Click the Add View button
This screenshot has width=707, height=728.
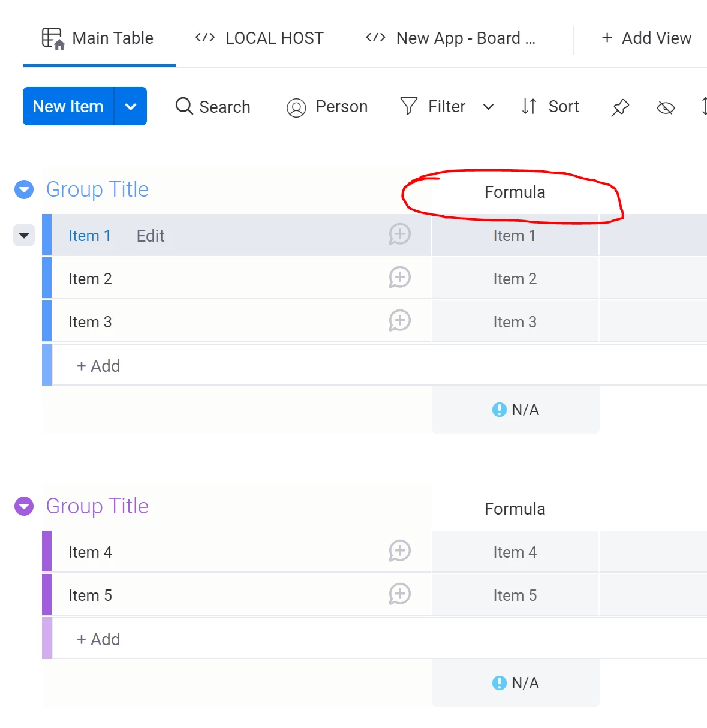[x=646, y=38]
